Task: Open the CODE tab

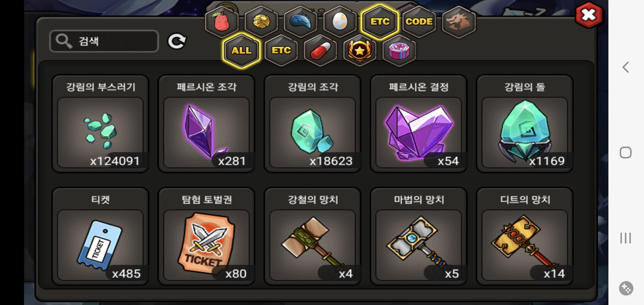Action: (419, 22)
